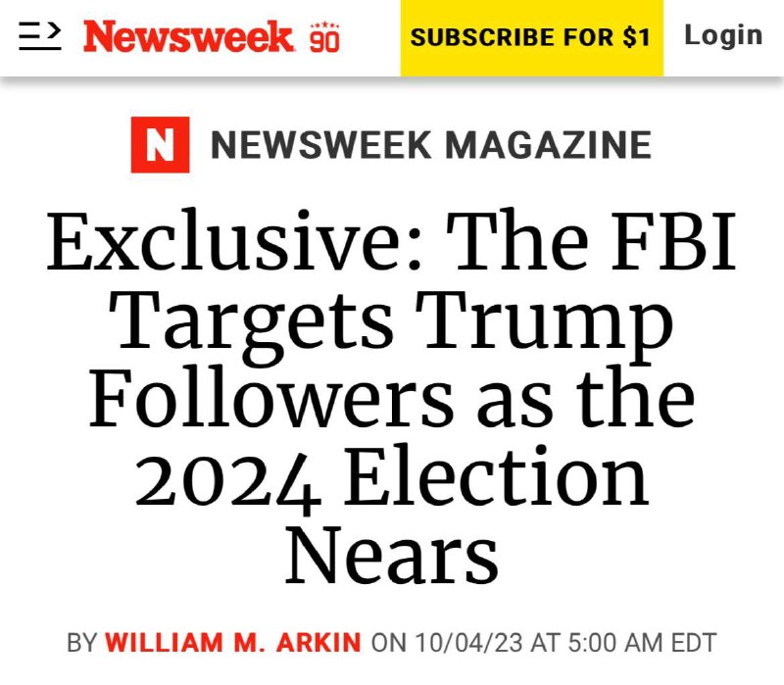
Task: Open the Login page
Action: click(723, 35)
